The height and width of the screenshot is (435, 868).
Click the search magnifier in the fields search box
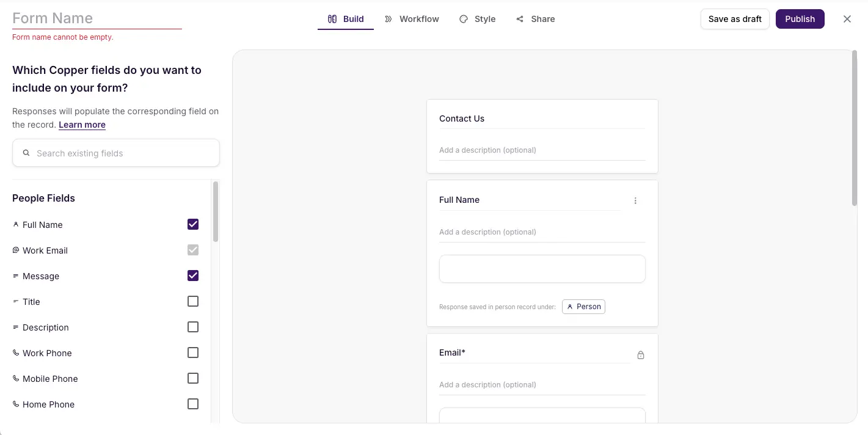click(26, 152)
